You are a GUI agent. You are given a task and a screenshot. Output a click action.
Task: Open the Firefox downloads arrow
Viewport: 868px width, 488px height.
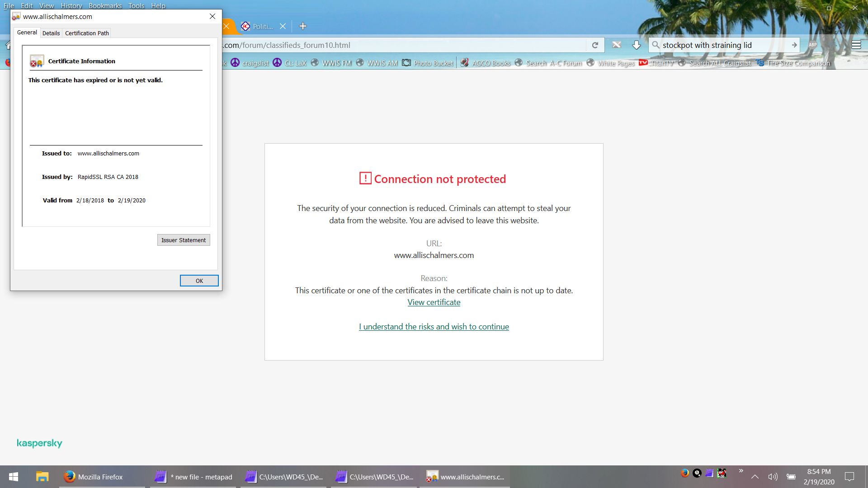[636, 45]
